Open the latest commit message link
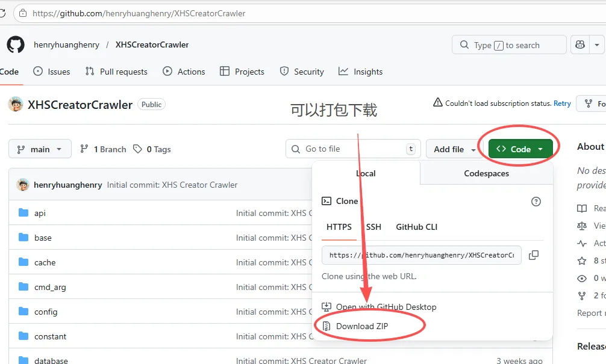Screen dimensions: 606x364 (x=172, y=185)
